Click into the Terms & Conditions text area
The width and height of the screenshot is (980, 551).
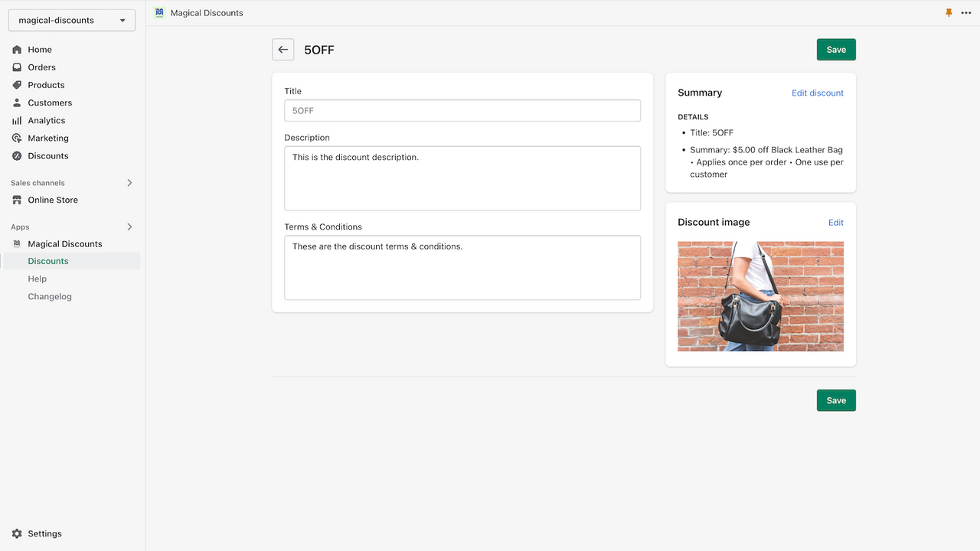pyautogui.click(x=462, y=267)
